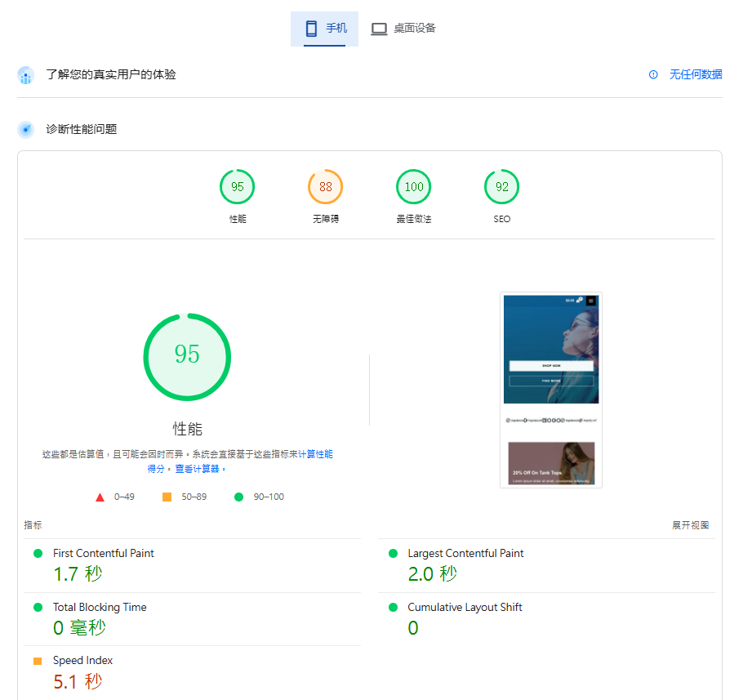743x700 pixels.
Task: Jump to the 最佳做法 score gauge 100
Action: coord(414,187)
